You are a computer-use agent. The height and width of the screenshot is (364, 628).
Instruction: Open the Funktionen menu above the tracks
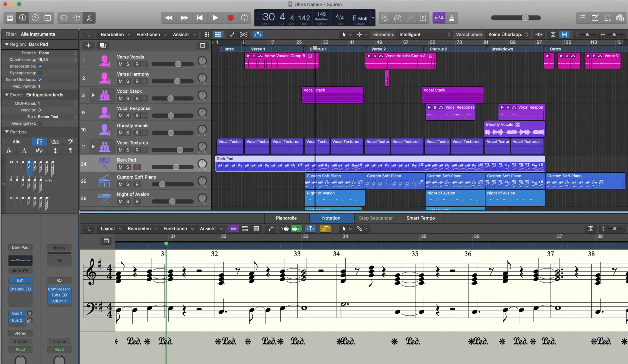(x=149, y=34)
